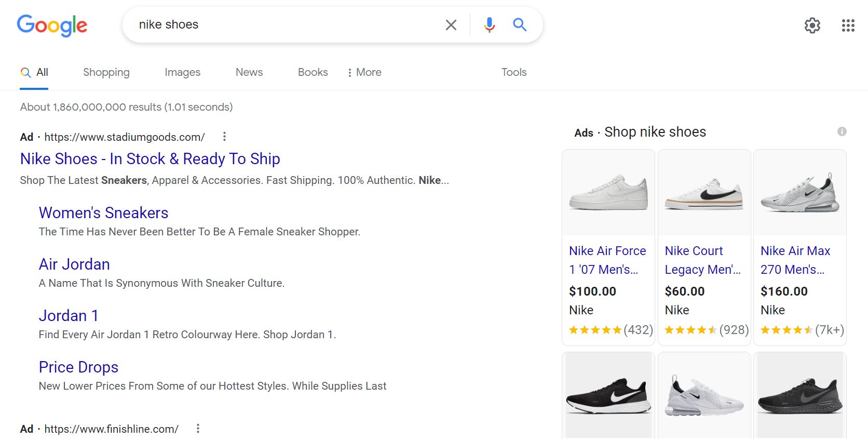Click the Google logo
This screenshot has height=439, width=868.
coord(52,25)
